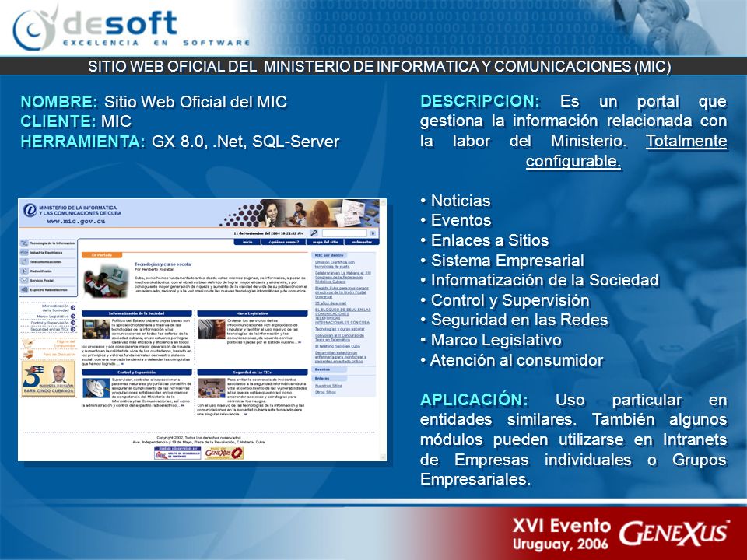747x560 pixels.
Task: Click the 'Totalmente configurable.' underlined text
Action: pos(626,151)
